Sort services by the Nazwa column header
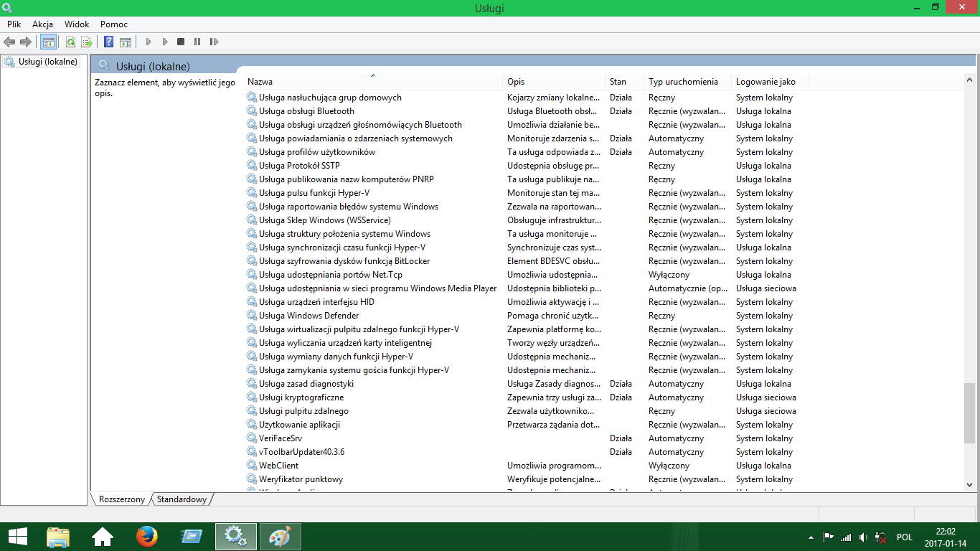Image resolution: width=980 pixels, height=551 pixels. point(373,82)
